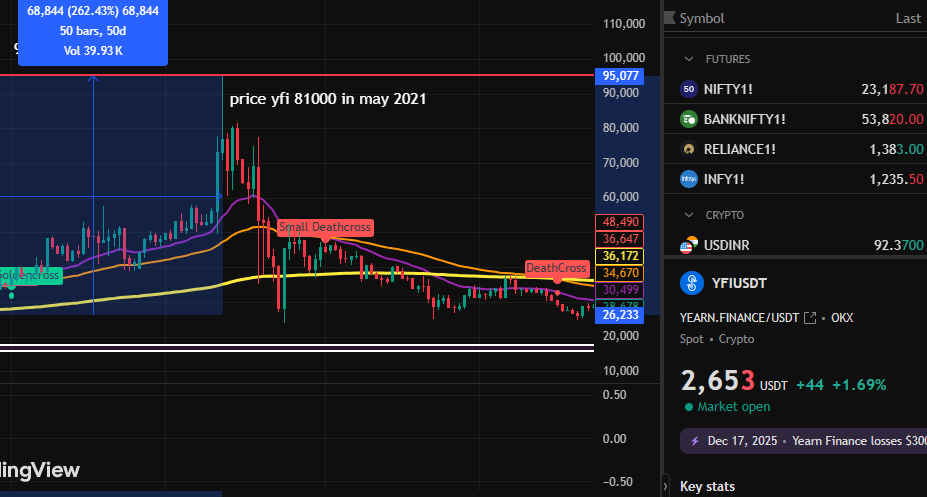Select the NIFTY1! watchlist symbol
This screenshot has height=497, width=927.
pos(728,89)
